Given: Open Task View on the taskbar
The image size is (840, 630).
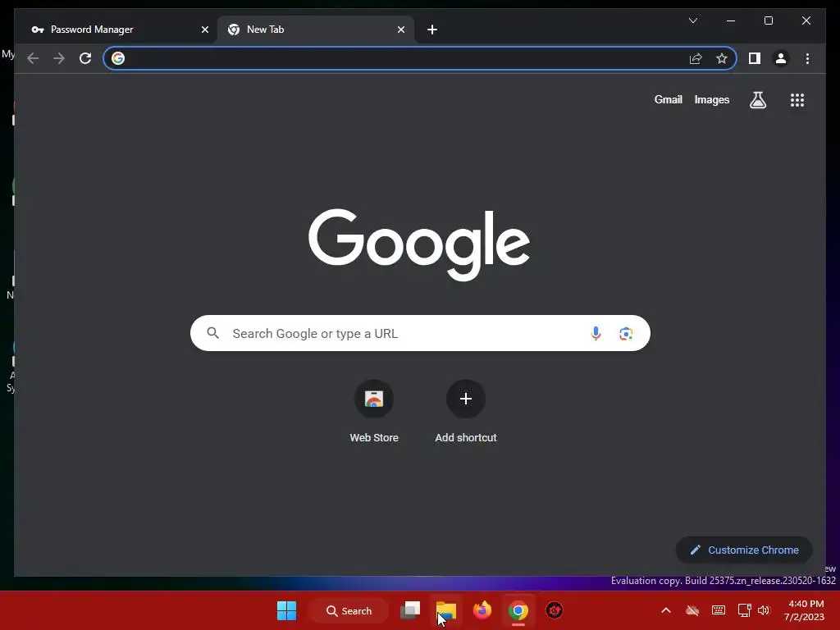Looking at the screenshot, I should [410, 610].
